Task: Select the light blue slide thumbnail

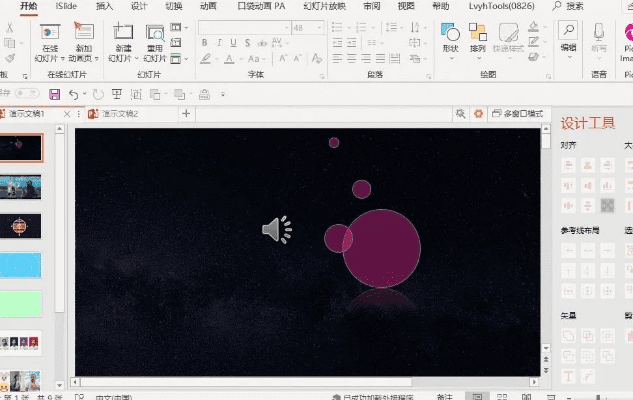Action: click(x=20, y=264)
